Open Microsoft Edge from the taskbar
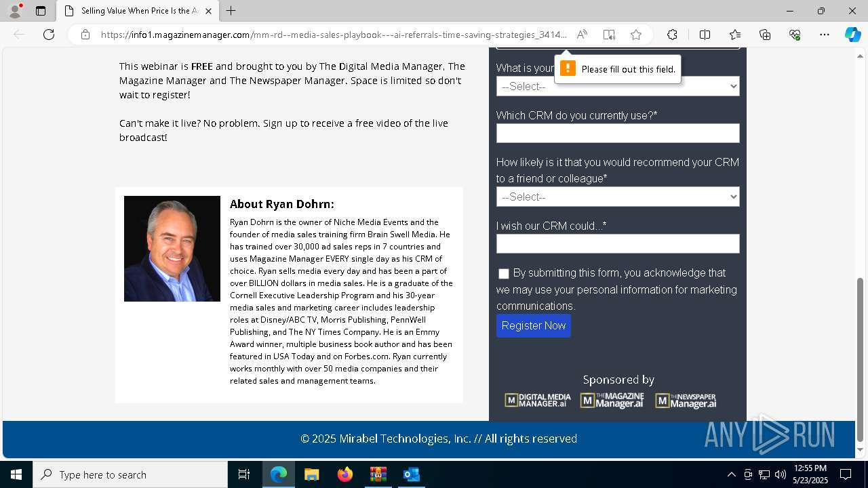This screenshot has height=488, width=868. point(279,474)
